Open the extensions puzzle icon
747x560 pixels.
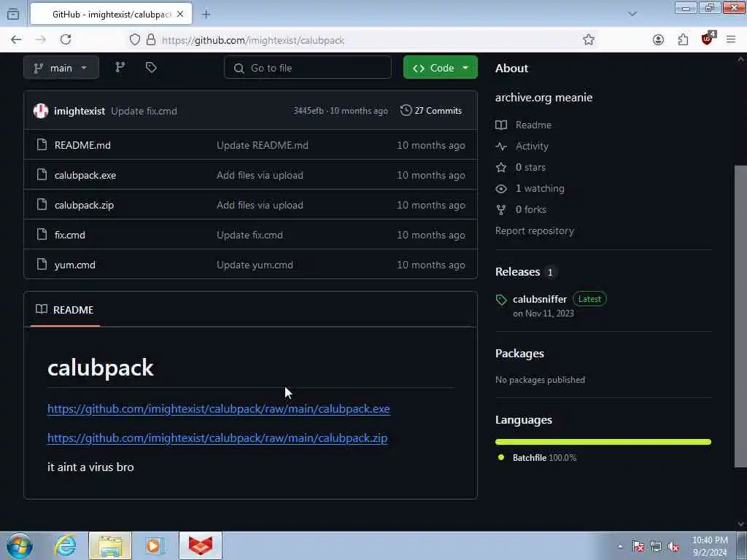683,40
